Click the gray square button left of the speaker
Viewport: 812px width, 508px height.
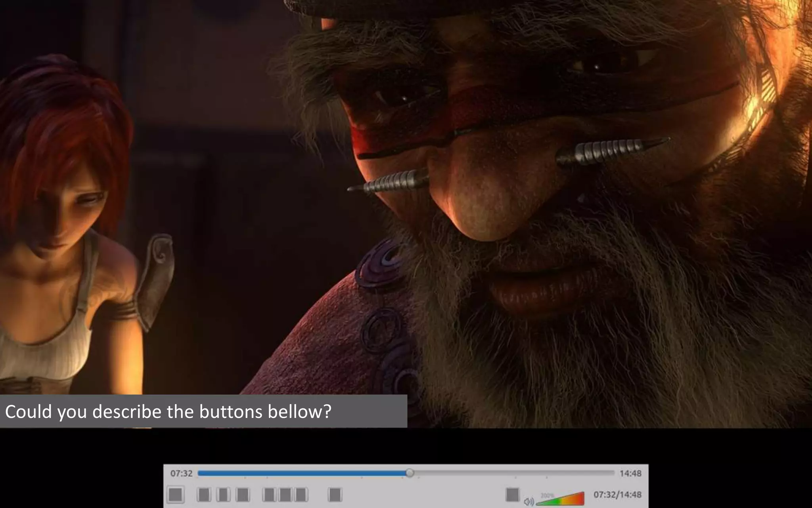512,495
